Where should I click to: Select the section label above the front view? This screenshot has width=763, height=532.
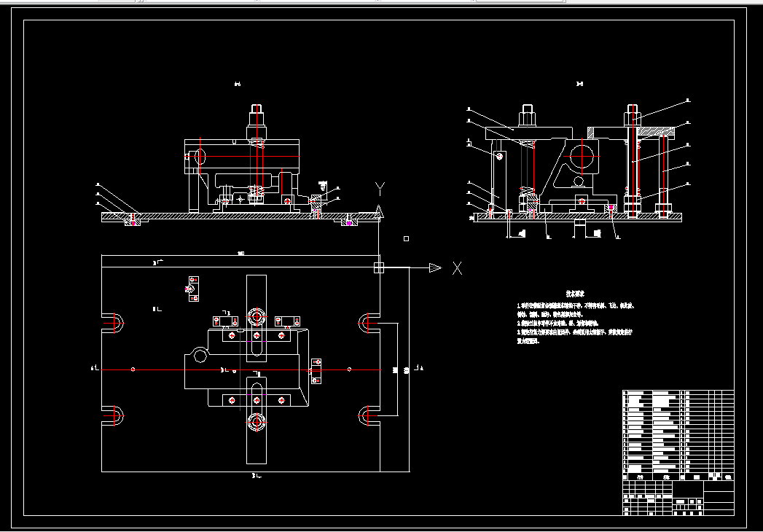[x=238, y=84]
